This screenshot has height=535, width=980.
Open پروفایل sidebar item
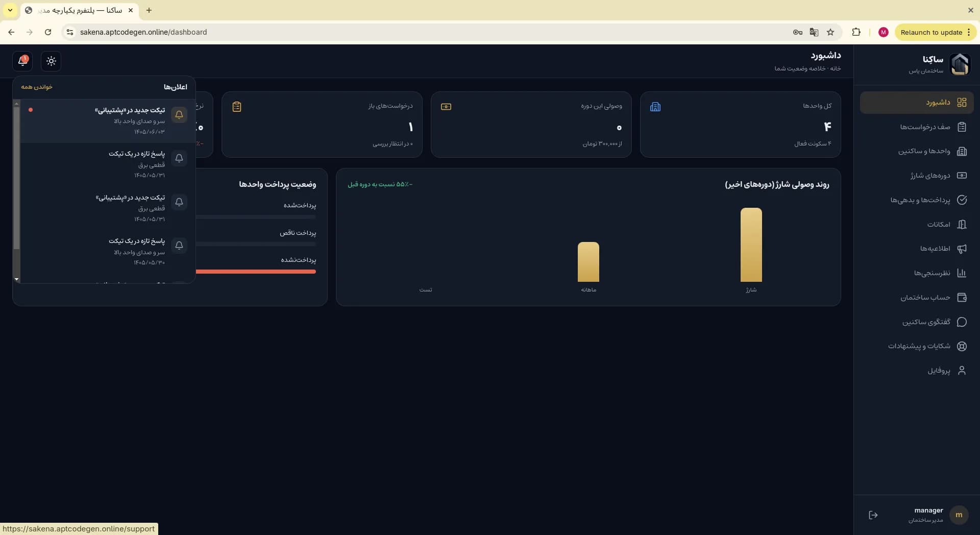917,371
